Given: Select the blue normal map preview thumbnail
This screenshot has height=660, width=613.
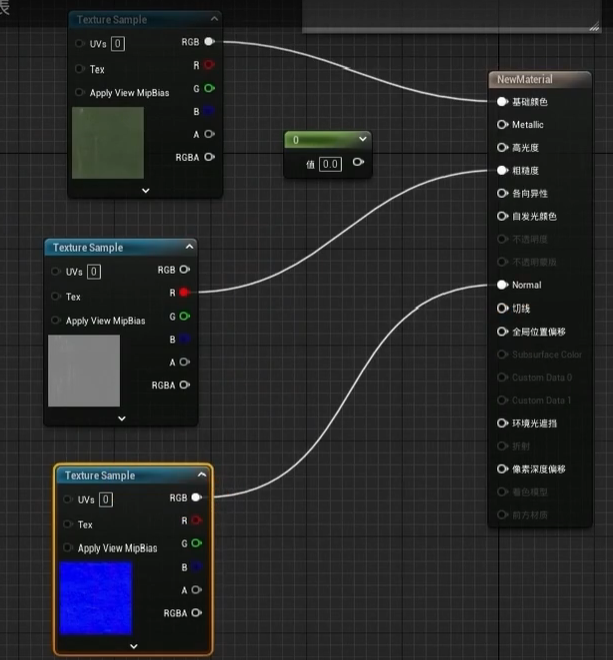Looking at the screenshot, I should pyautogui.click(x=96, y=598).
